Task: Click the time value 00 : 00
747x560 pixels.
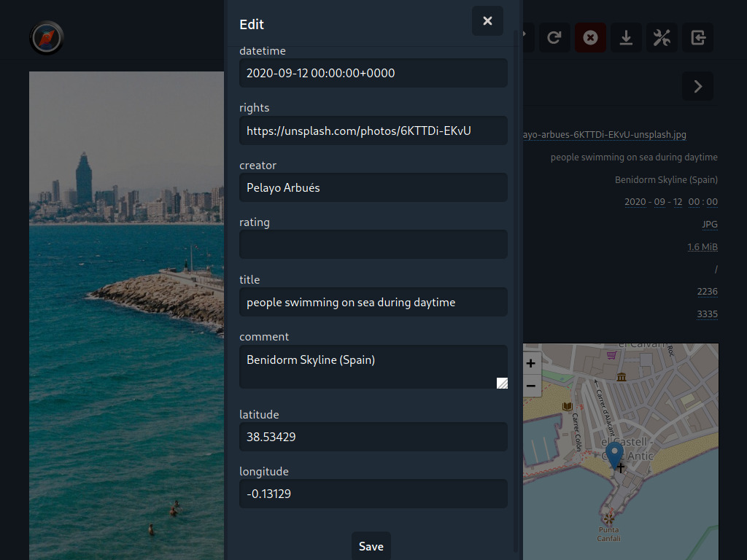Action: click(x=703, y=202)
